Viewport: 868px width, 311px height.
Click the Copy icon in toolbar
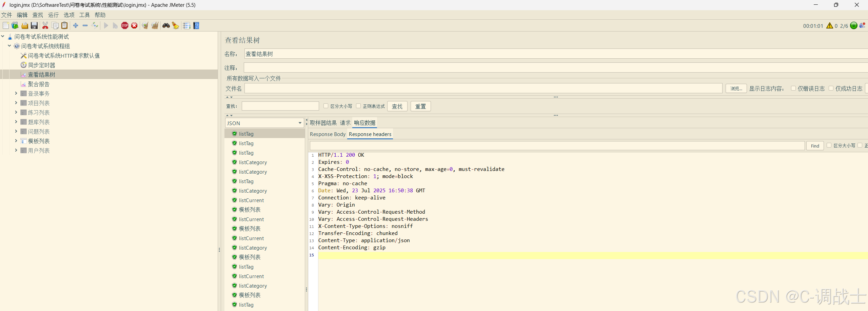point(55,26)
